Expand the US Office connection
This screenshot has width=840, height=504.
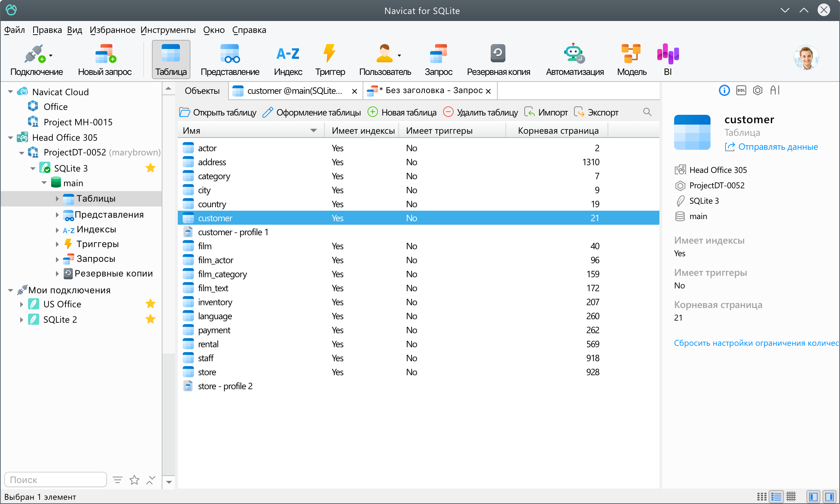coord(21,304)
